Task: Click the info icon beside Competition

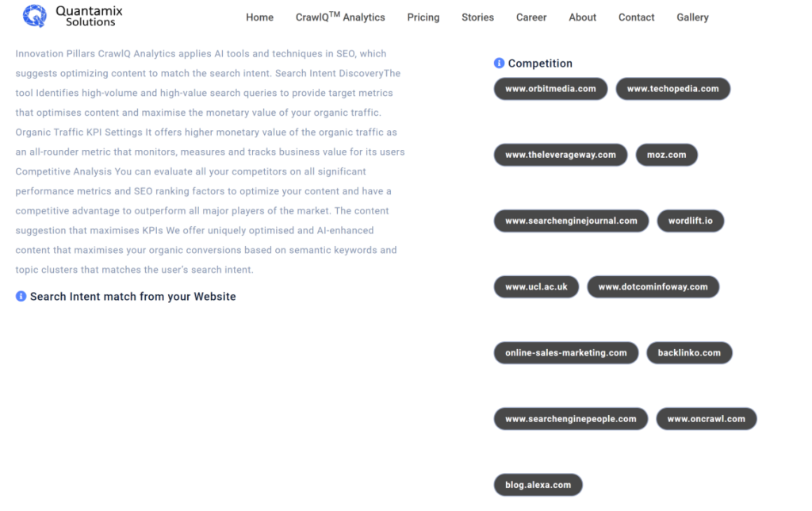Action: 499,63
